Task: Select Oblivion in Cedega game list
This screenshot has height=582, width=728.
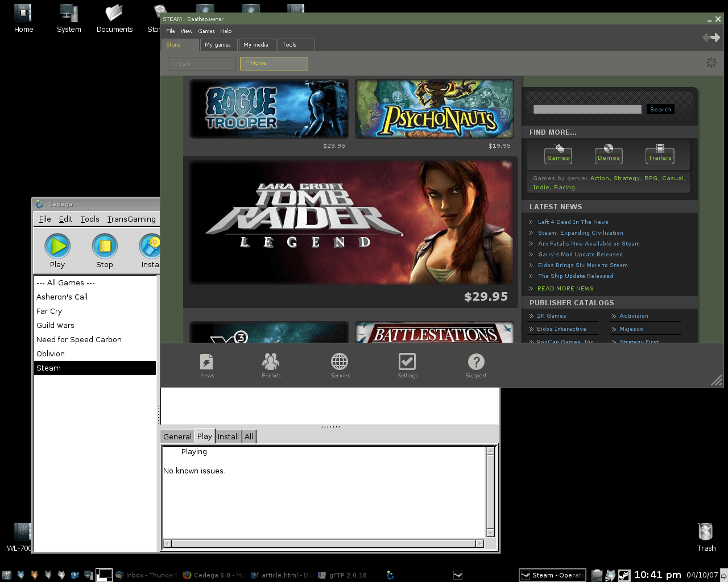Action: click(x=95, y=354)
